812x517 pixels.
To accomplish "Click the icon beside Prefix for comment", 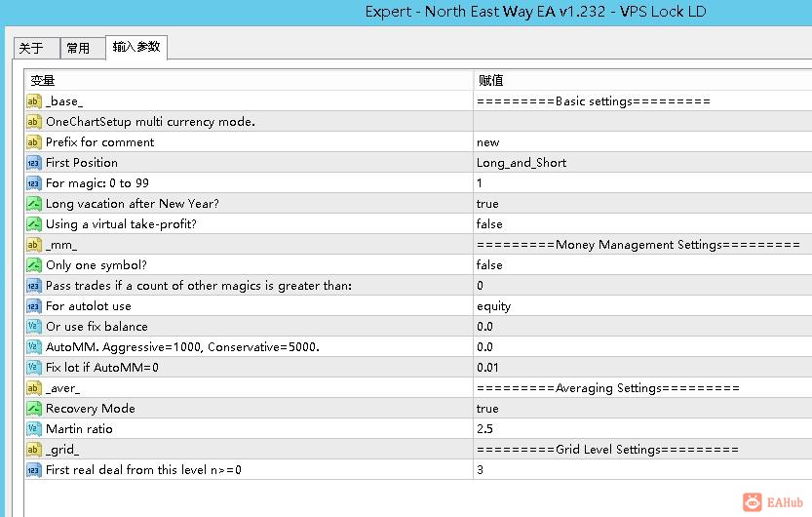I will pyautogui.click(x=34, y=142).
